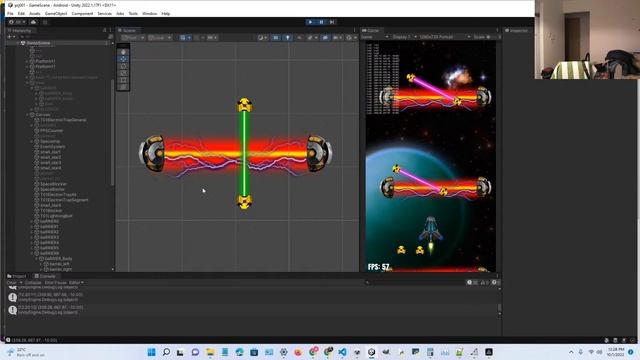The image size is (640, 360).
Task: Select the Transform tool in Scene tools
Action: [x=123, y=87]
